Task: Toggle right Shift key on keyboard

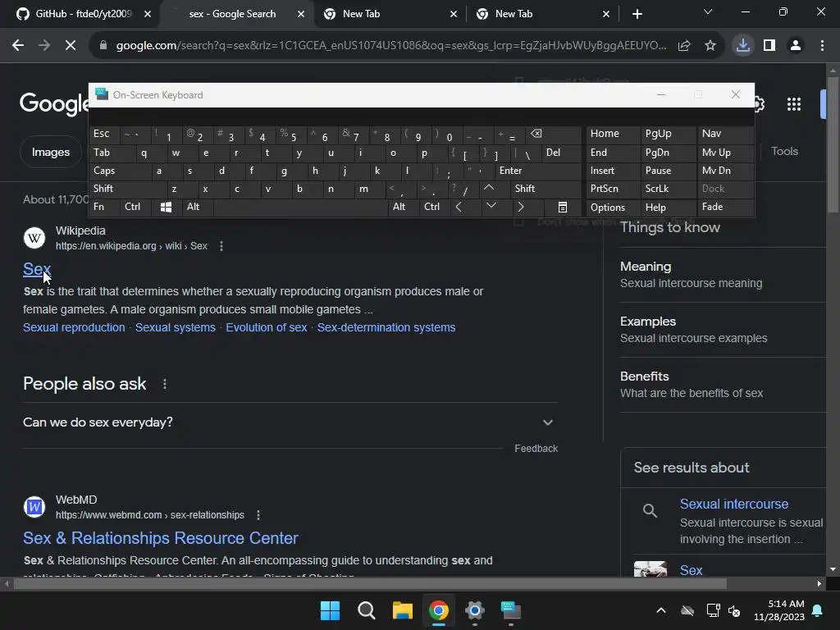Action: pos(546,189)
